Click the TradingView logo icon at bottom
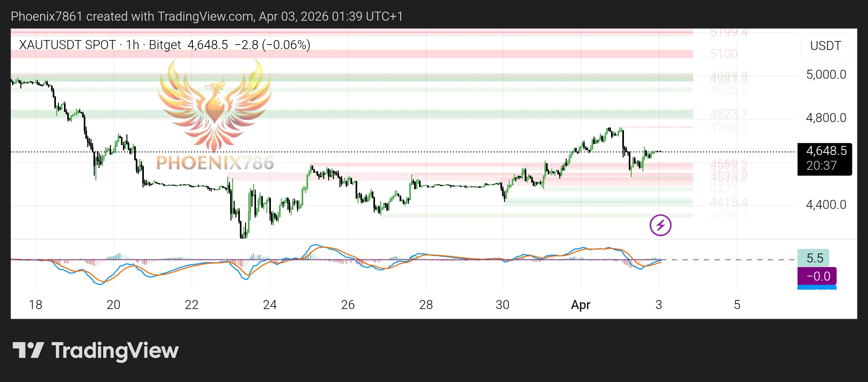 (x=28, y=350)
